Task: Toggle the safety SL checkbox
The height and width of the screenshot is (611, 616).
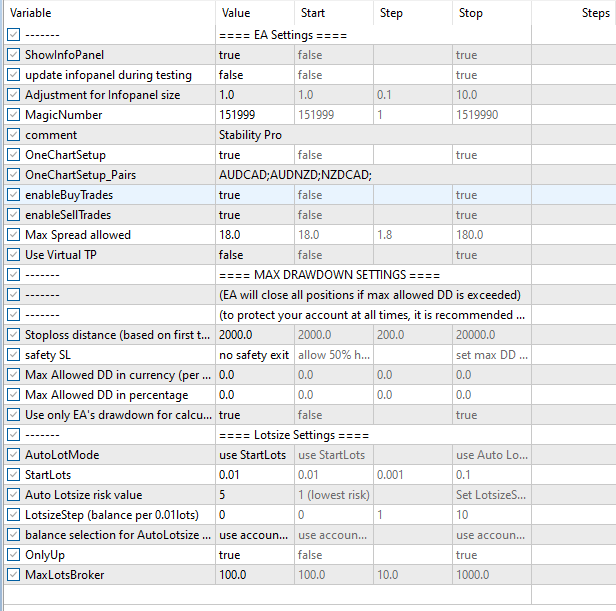Action: click(x=13, y=355)
